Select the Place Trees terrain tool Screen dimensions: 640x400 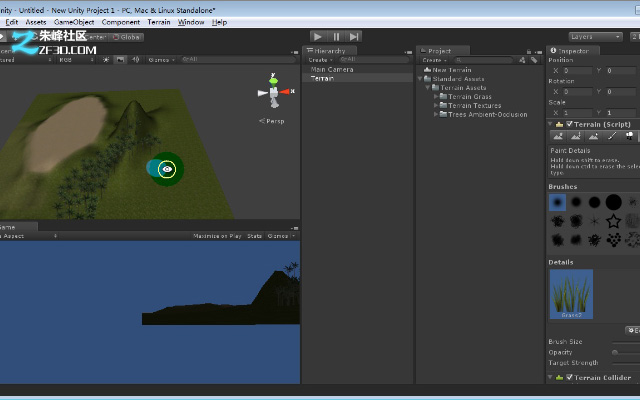click(x=629, y=136)
